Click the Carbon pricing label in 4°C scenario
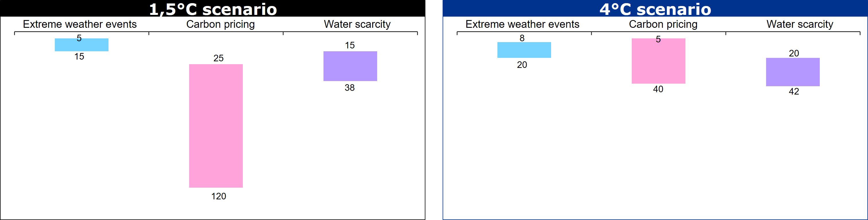Image resolution: width=868 pixels, height=220 pixels. coord(663,24)
